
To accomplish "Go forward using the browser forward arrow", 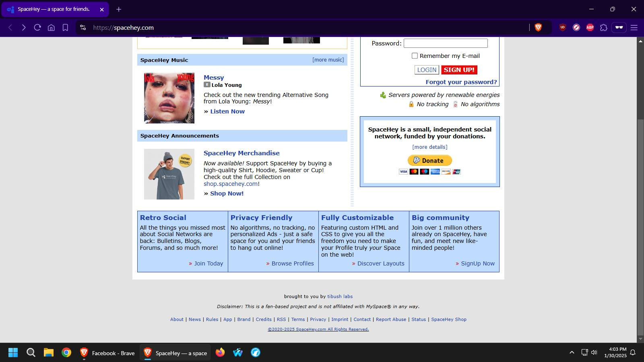I will [x=24, y=27].
